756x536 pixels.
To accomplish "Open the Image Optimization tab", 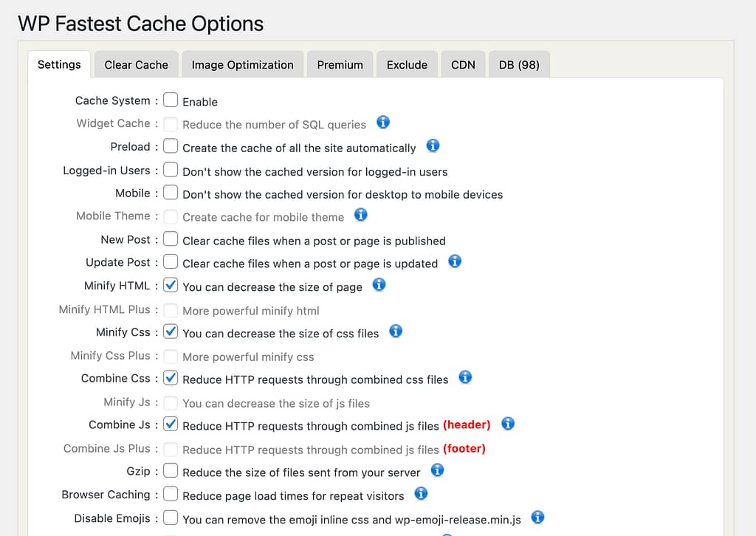I will point(242,64).
